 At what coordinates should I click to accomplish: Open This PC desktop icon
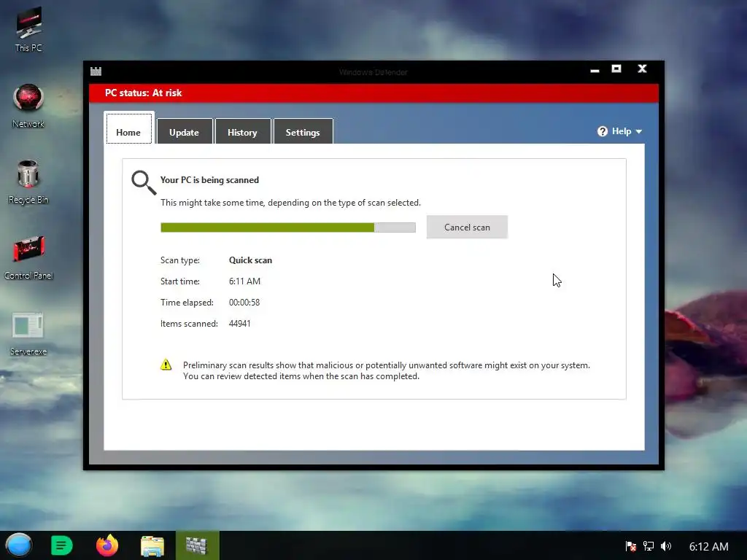click(28, 29)
